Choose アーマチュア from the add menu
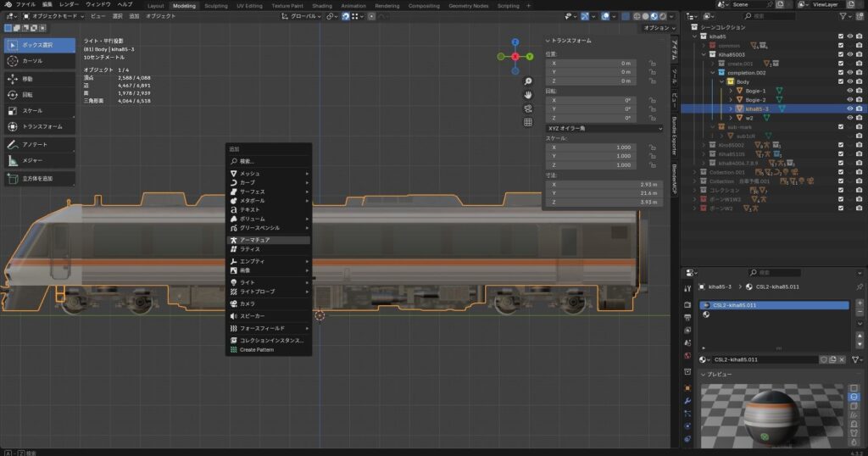The height and width of the screenshot is (456, 868). coord(254,240)
